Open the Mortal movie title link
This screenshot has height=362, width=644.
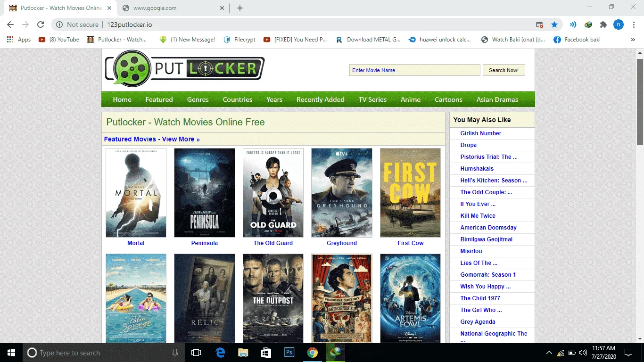pyautogui.click(x=136, y=243)
